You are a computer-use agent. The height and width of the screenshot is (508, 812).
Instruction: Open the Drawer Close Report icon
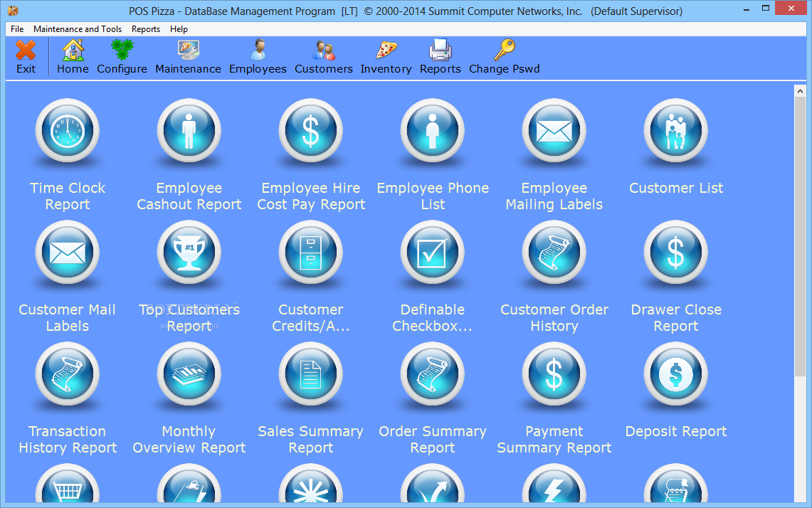(676, 253)
